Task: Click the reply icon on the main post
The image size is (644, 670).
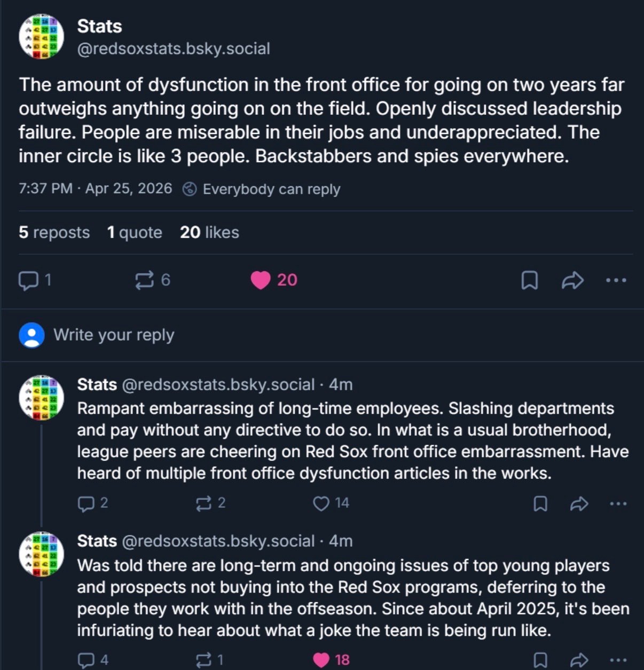Action: (28, 280)
